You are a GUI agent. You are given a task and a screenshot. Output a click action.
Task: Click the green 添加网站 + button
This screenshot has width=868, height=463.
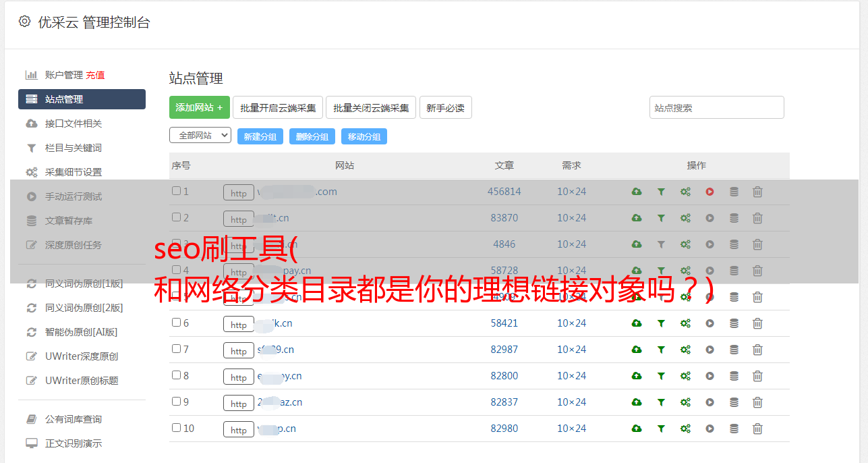200,107
